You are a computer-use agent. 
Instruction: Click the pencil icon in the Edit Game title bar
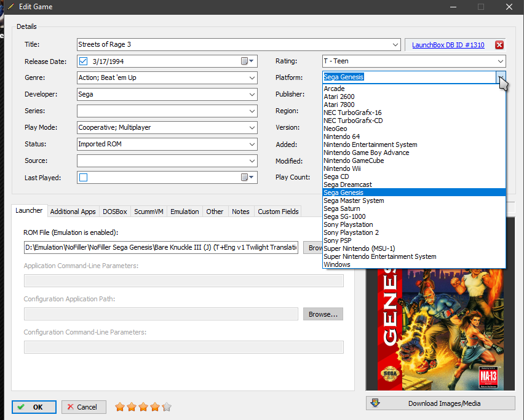(x=10, y=7)
